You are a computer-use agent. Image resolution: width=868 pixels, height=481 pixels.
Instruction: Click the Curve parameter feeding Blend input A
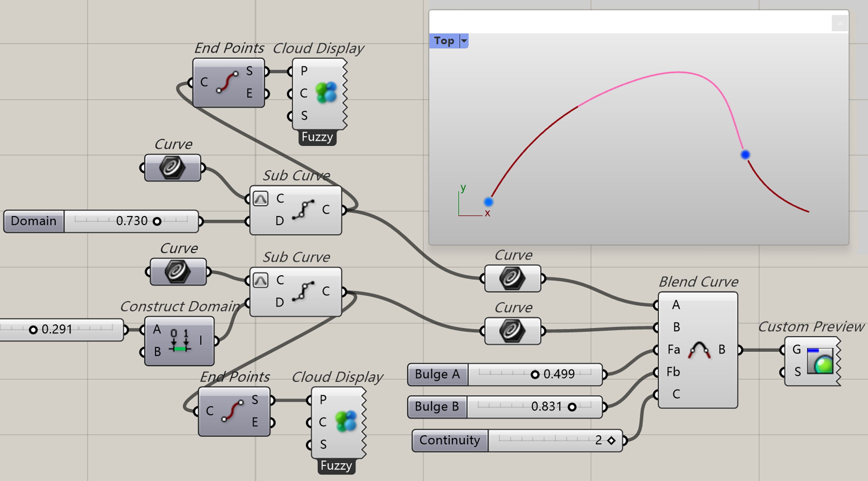click(x=512, y=278)
